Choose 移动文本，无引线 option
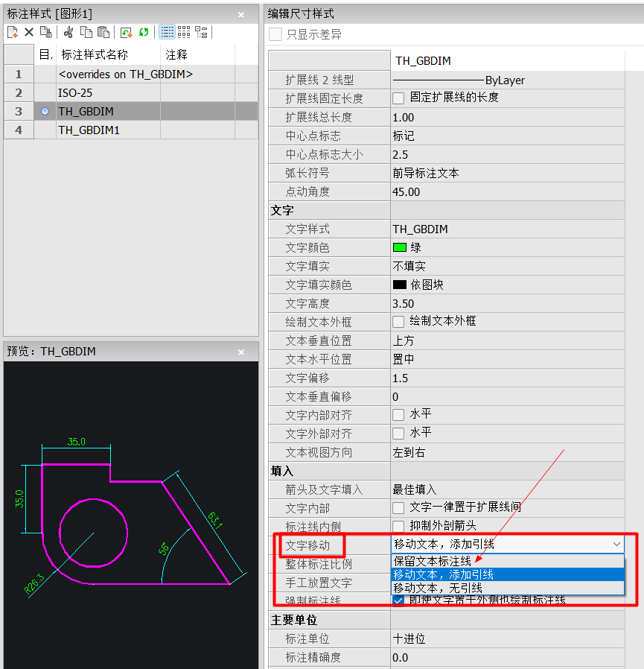Image resolution: width=644 pixels, height=669 pixels. (x=508, y=588)
